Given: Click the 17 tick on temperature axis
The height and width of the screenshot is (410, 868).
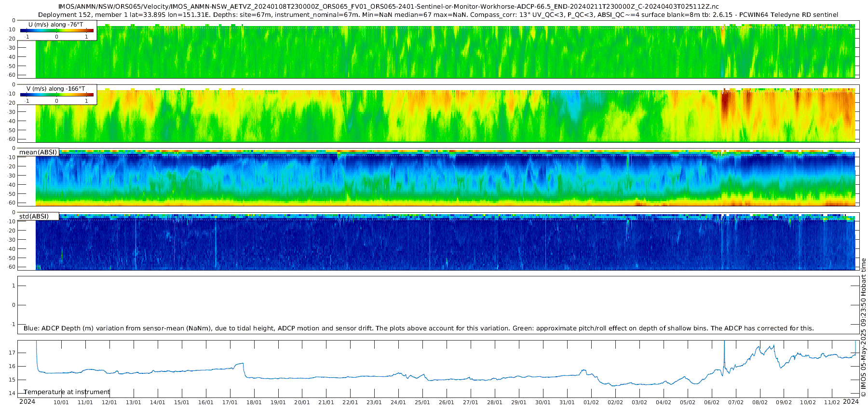Looking at the screenshot, I should (x=13, y=353).
